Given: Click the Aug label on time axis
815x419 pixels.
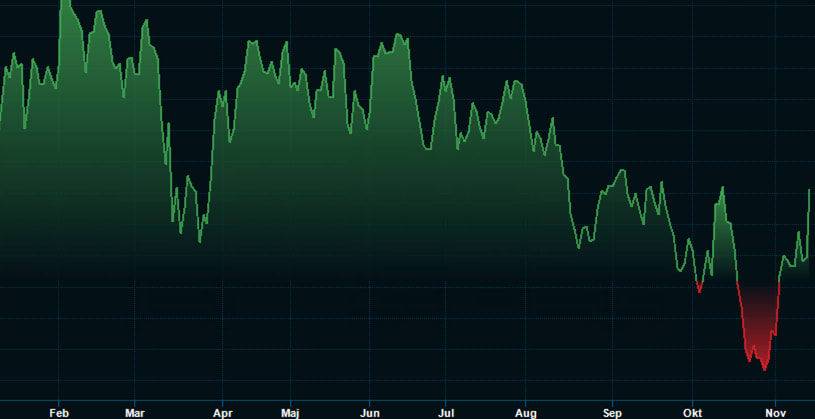Looking at the screenshot, I should (526, 412).
